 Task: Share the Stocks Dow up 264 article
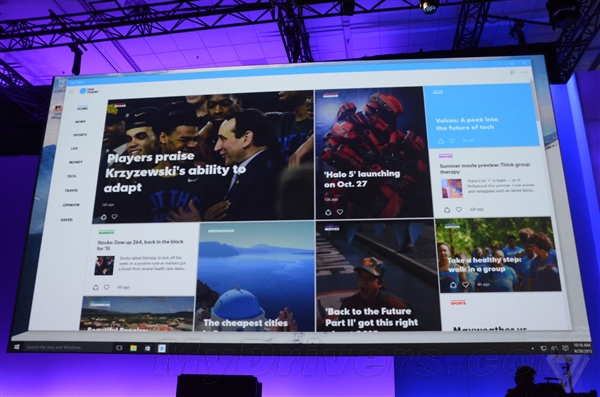pos(96,287)
